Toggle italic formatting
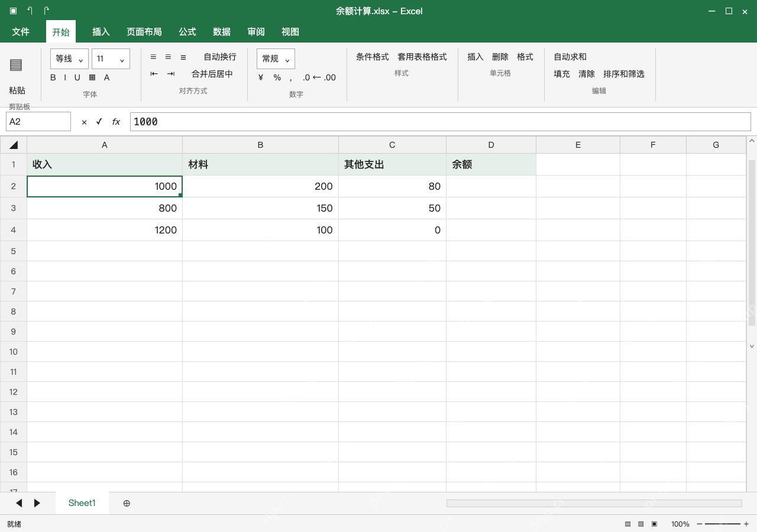The height and width of the screenshot is (532, 757). coord(65,77)
